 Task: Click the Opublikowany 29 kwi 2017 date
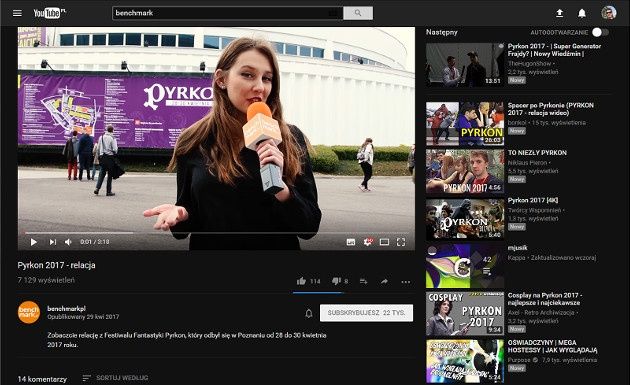83,317
